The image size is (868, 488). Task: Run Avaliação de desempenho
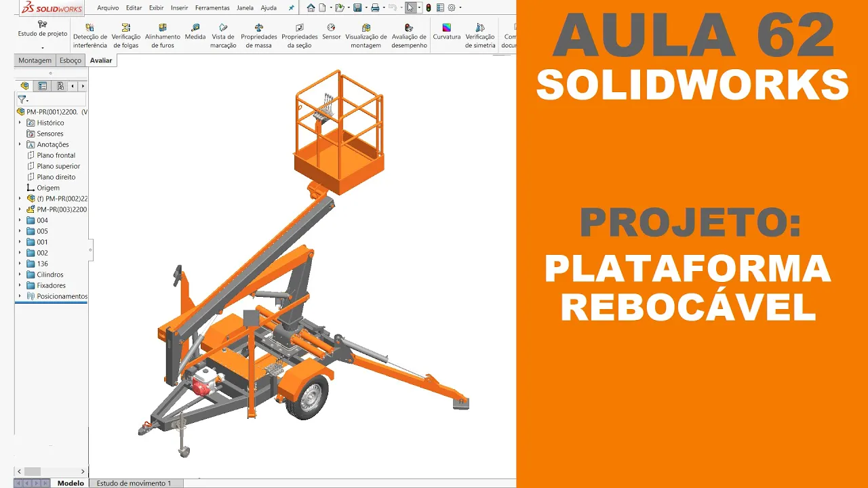(x=410, y=36)
